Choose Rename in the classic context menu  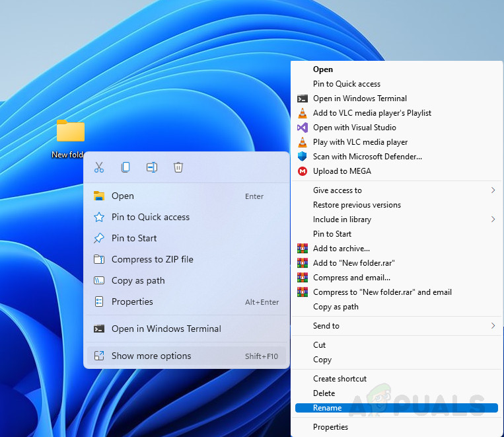[x=328, y=408]
